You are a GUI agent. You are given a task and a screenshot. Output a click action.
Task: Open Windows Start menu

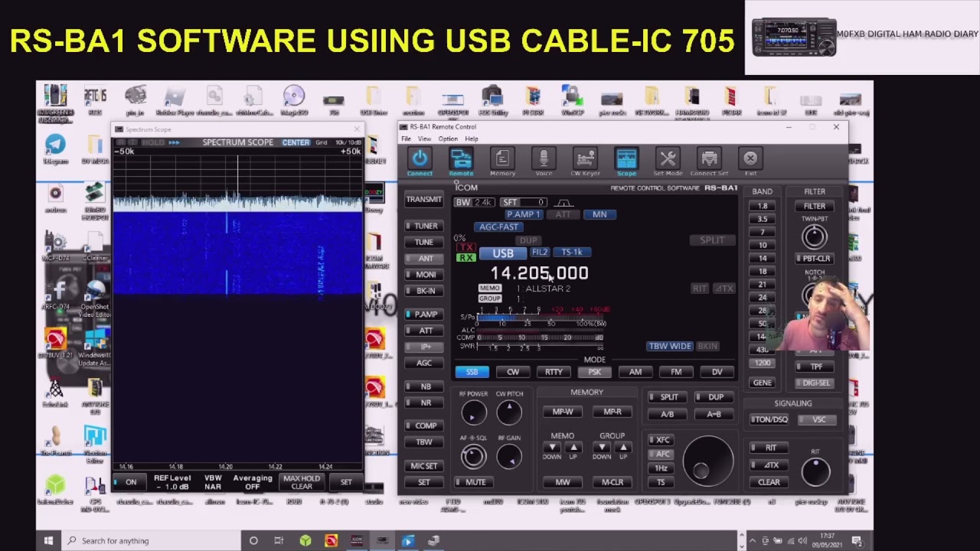pos(48,540)
